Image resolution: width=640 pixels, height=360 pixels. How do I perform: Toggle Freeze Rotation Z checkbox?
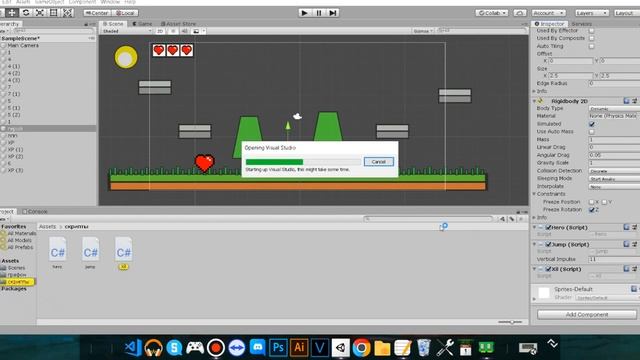[591, 210]
